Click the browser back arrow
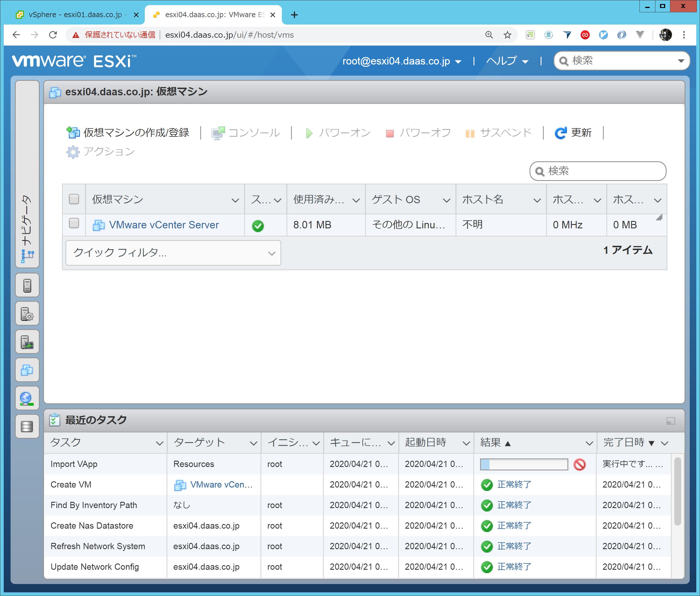 16,35
